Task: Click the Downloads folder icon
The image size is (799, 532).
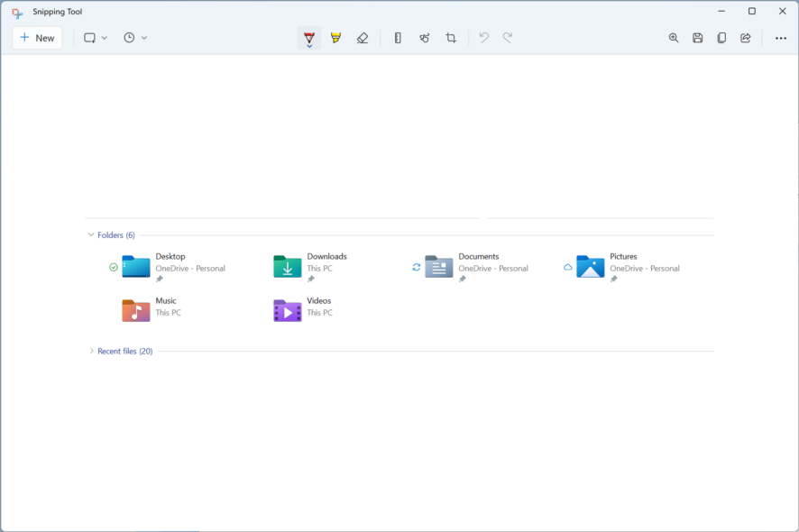Action: click(287, 267)
